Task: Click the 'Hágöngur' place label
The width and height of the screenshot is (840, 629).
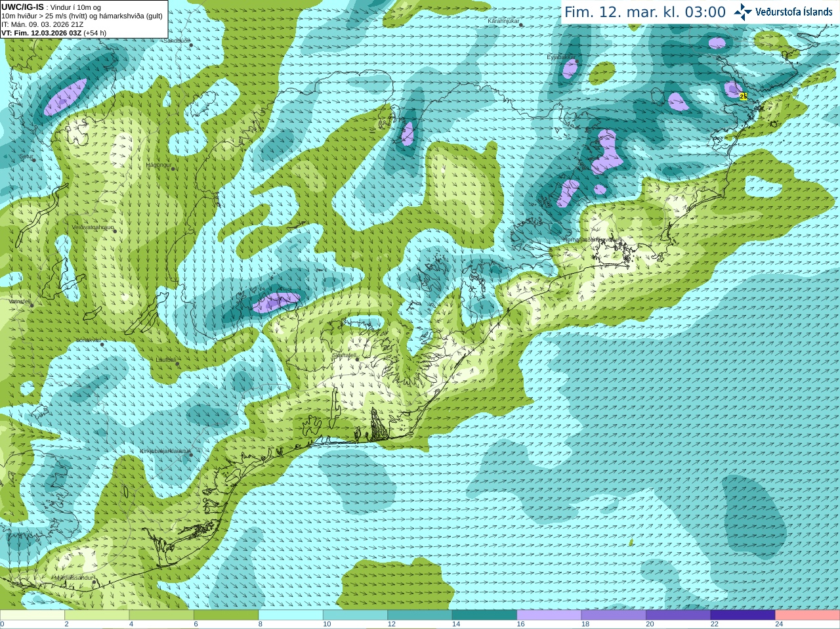Action: (158, 164)
